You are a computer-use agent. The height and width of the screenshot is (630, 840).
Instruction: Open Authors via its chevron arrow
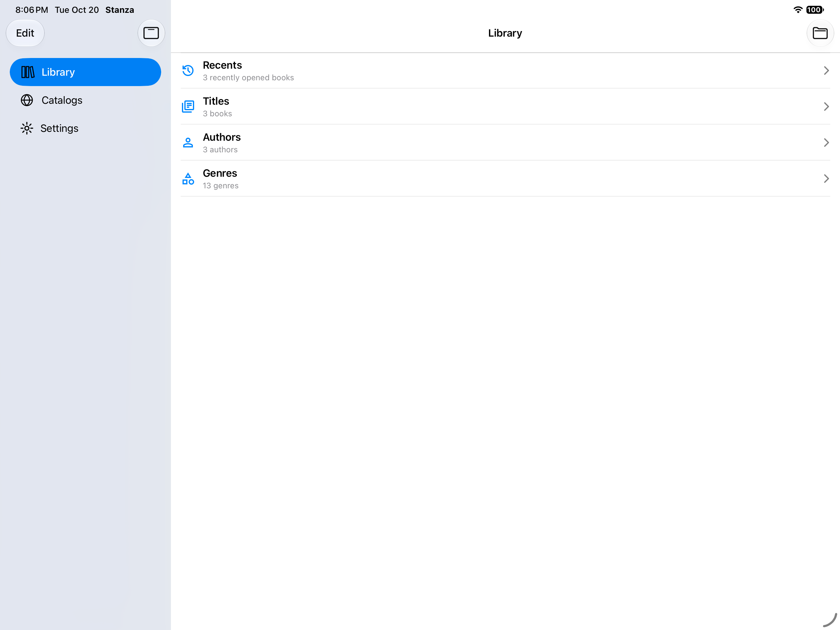point(826,143)
